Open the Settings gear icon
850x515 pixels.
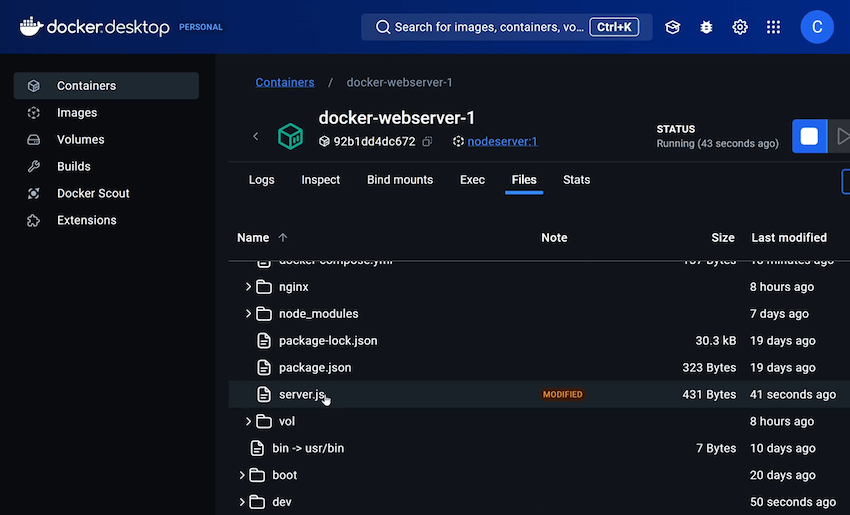click(739, 27)
